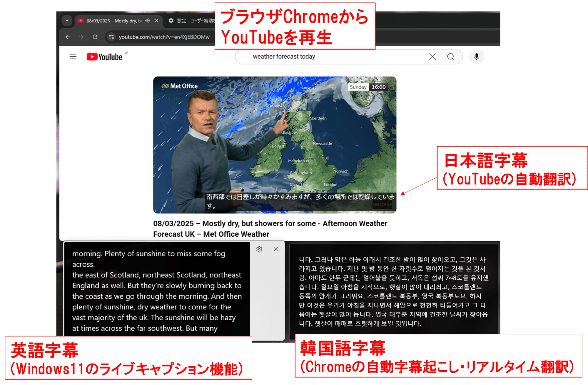This screenshot has height=385, width=588.
Task: Open the tab search chevron dropdown
Action: coord(67,21)
